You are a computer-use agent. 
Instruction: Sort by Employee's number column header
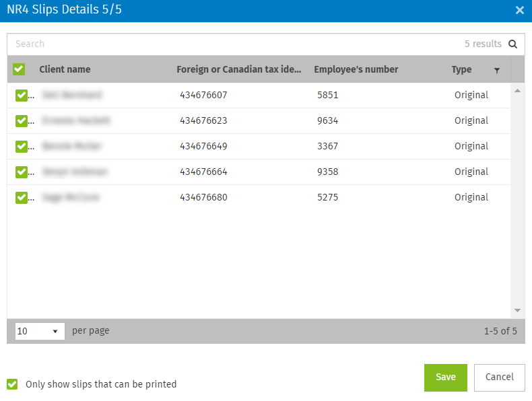tap(356, 69)
